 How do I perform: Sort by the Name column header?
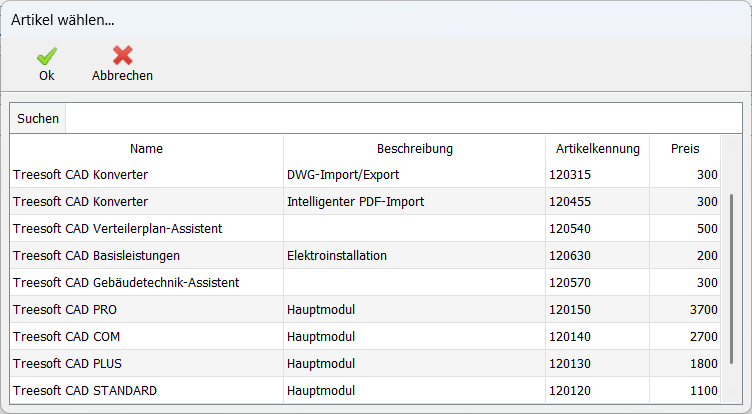pyautogui.click(x=146, y=149)
